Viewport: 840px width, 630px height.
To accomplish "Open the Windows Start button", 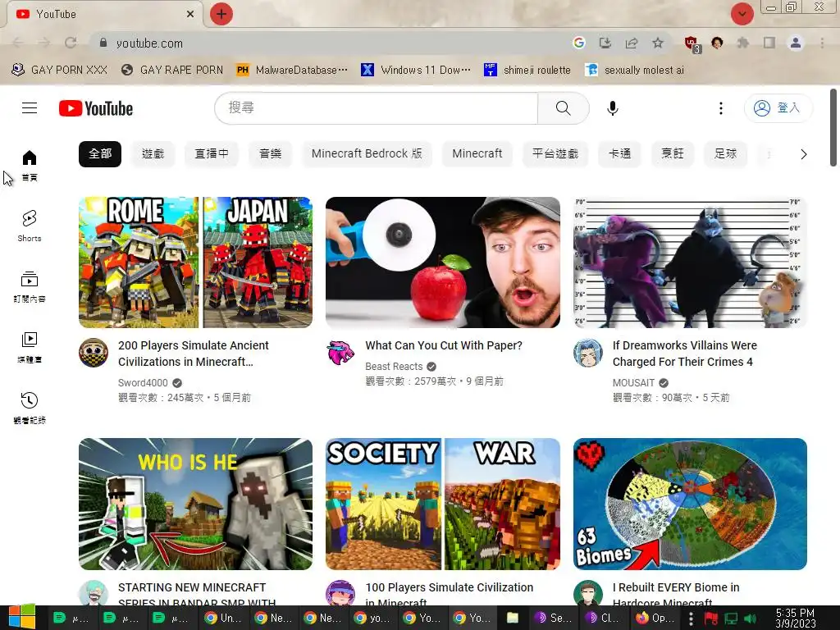I will (21, 617).
